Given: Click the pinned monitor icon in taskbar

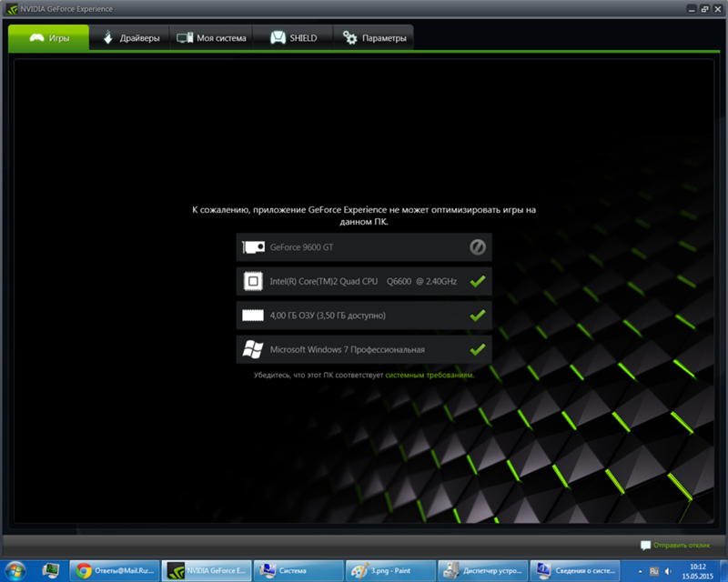Looking at the screenshot, I should (50, 570).
